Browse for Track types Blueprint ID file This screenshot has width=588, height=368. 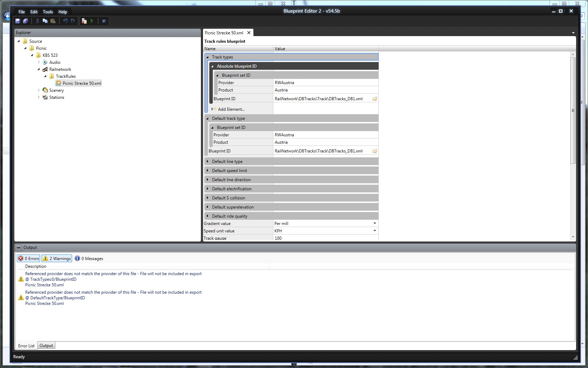click(x=375, y=99)
